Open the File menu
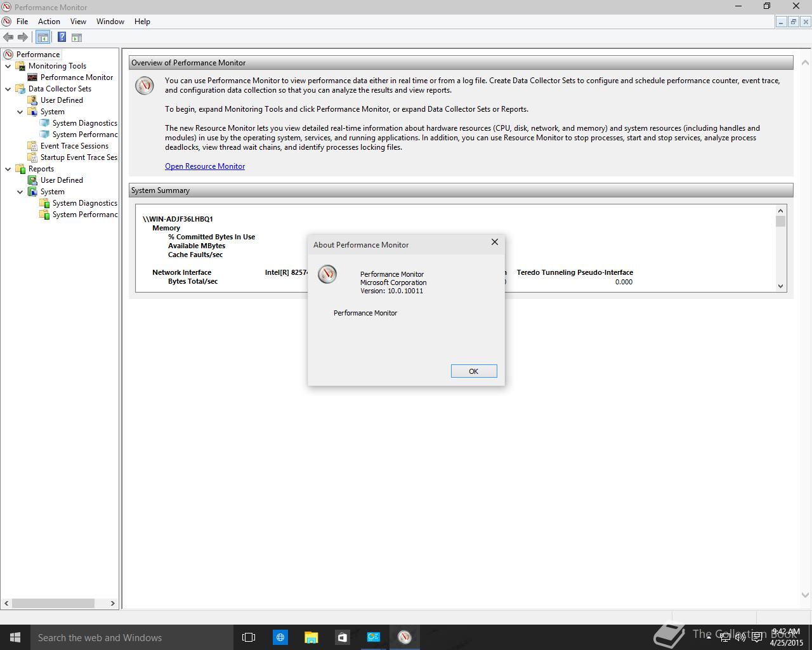 tap(22, 22)
